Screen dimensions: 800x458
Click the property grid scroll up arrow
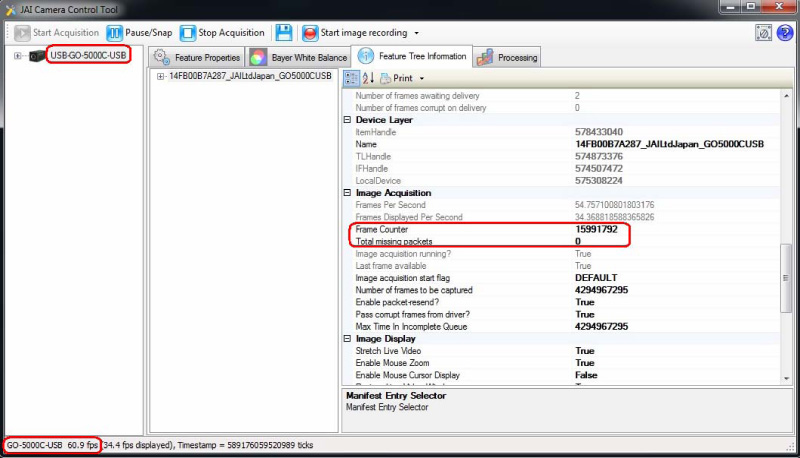point(786,95)
